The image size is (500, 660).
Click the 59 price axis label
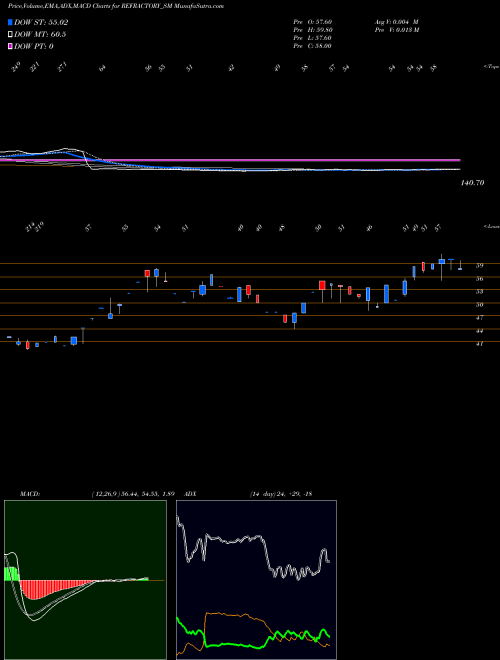479,266
